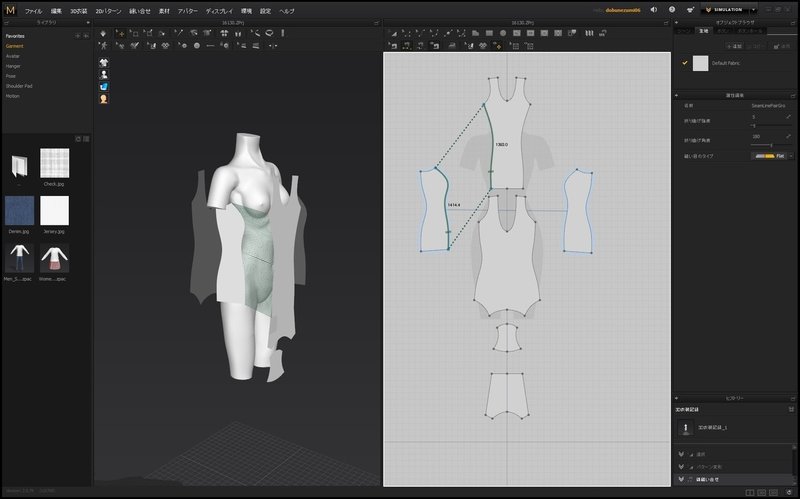The height and width of the screenshot is (499, 800).
Task: Select the 3D衣装記録_1 history thumbnail
Action: [x=686, y=428]
